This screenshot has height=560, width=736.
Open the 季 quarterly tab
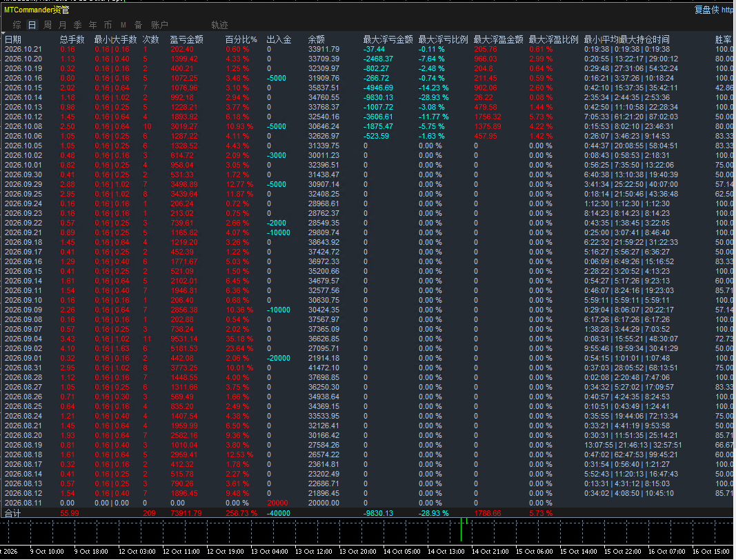[x=77, y=25]
